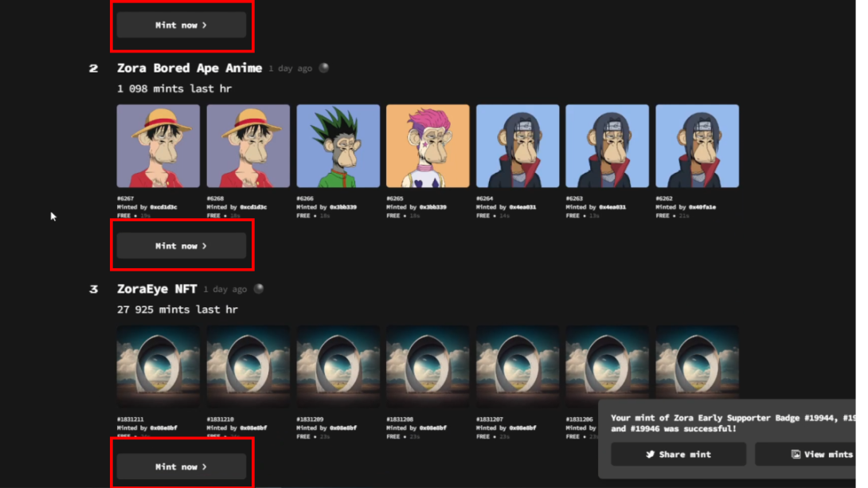
Task: Click the mint success message text
Action: click(x=733, y=424)
